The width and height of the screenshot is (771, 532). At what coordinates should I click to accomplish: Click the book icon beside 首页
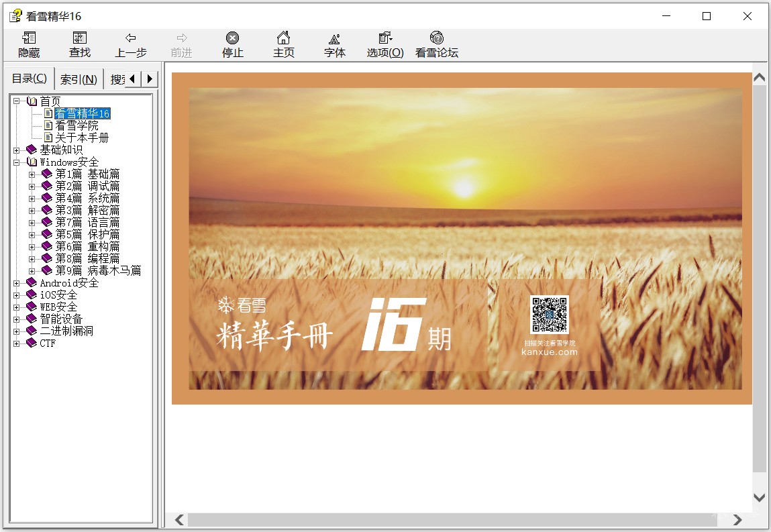point(32,101)
